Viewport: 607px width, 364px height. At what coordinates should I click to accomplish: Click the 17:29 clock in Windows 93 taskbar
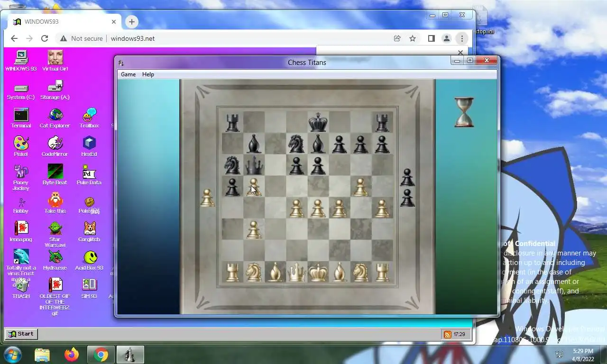pos(459,334)
